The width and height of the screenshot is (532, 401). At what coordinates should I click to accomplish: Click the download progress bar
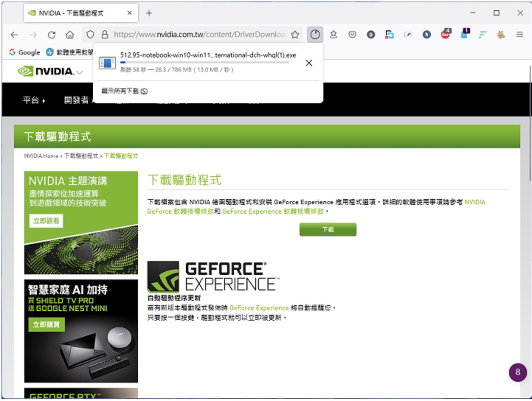tap(205, 63)
